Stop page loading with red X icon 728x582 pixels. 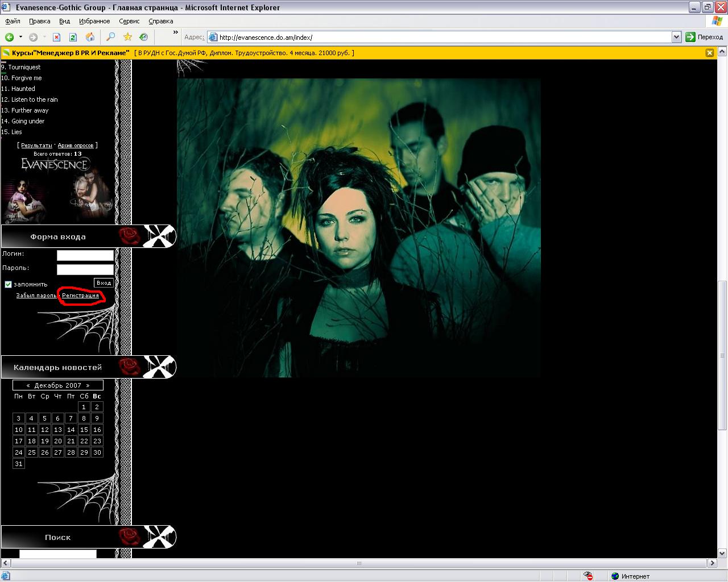coord(56,37)
